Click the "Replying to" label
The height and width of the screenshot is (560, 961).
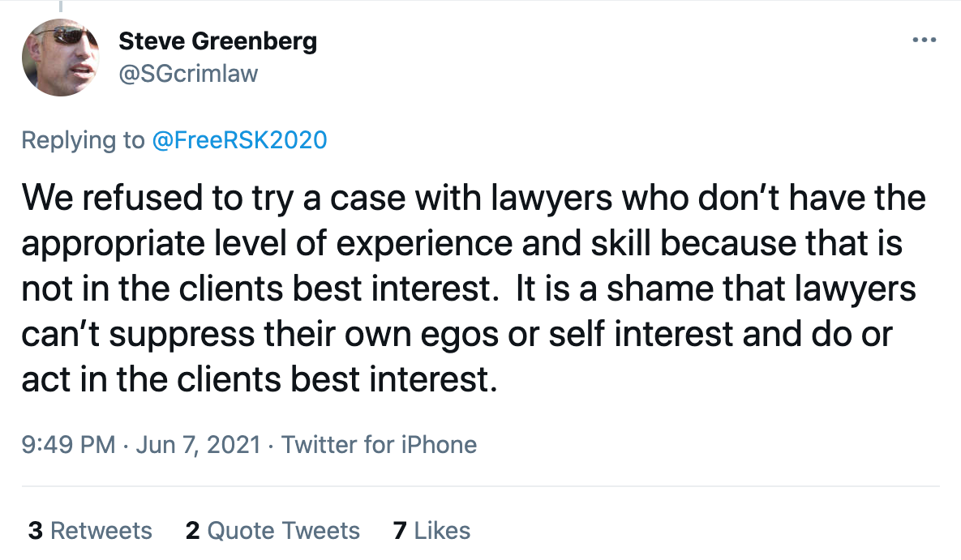click(x=83, y=140)
